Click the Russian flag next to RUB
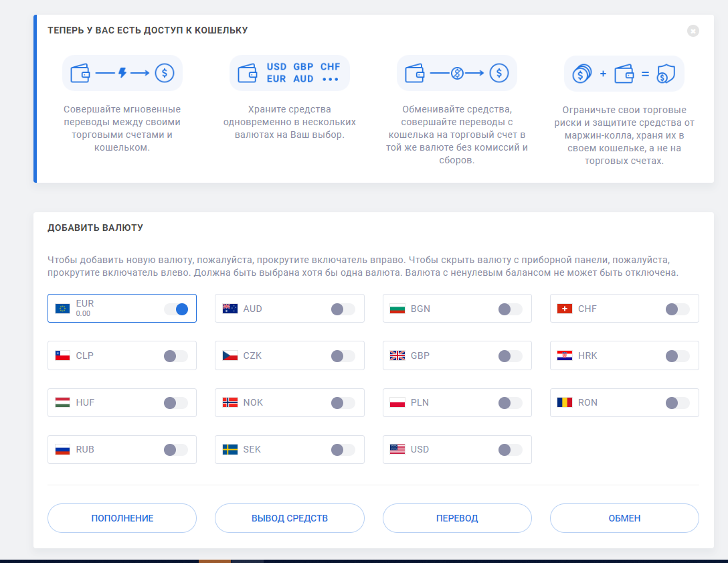728x563 pixels. pyautogui.click(x=63, y=449)
